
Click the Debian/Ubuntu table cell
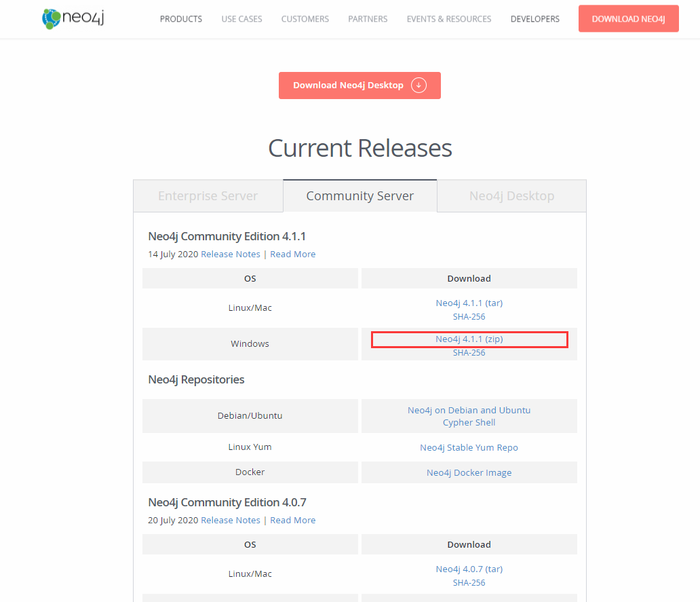(x=250, y=416)
